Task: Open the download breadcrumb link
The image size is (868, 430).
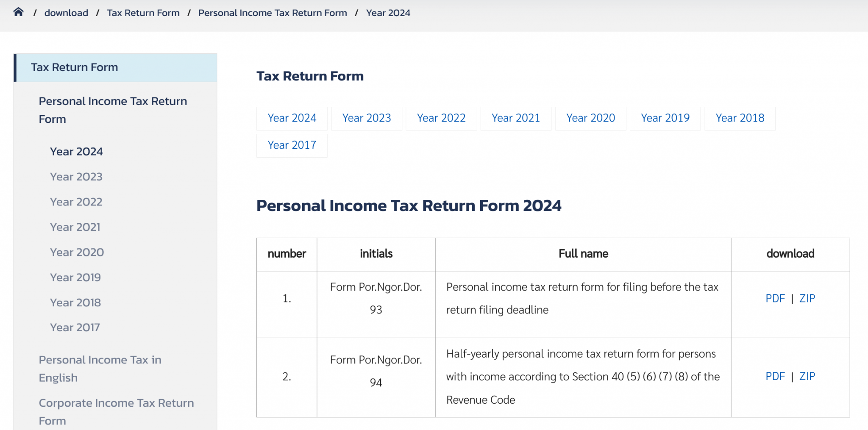Action: pyautogui.click(x=66, y=13)
